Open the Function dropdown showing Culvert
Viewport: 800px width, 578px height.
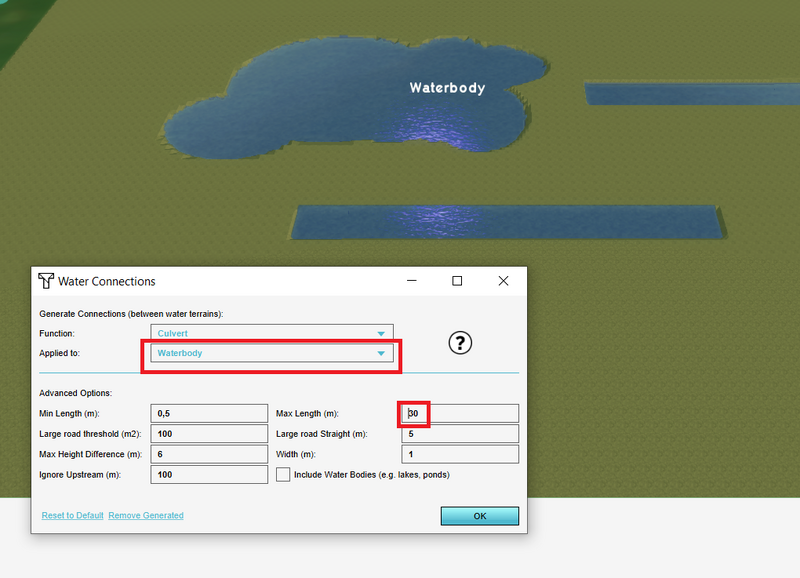(270, 332)
